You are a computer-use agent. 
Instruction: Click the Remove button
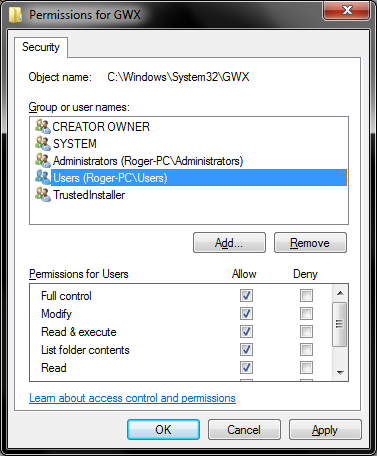coord(310,243)
